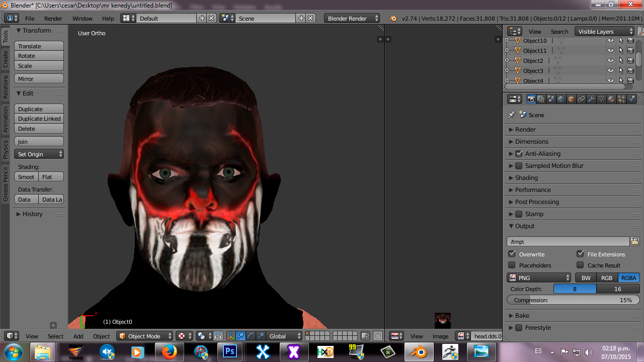
Task: Click the Mirror button
Action: tap(39, 78)
